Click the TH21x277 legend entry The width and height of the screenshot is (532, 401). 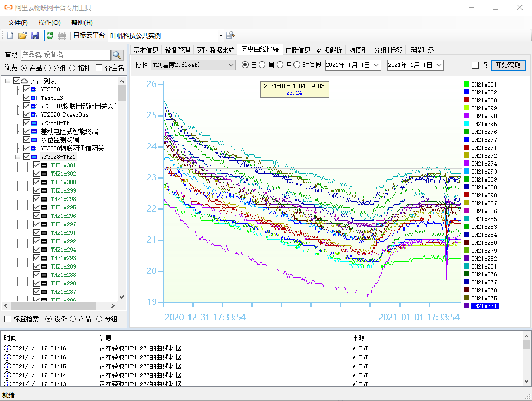484,282
